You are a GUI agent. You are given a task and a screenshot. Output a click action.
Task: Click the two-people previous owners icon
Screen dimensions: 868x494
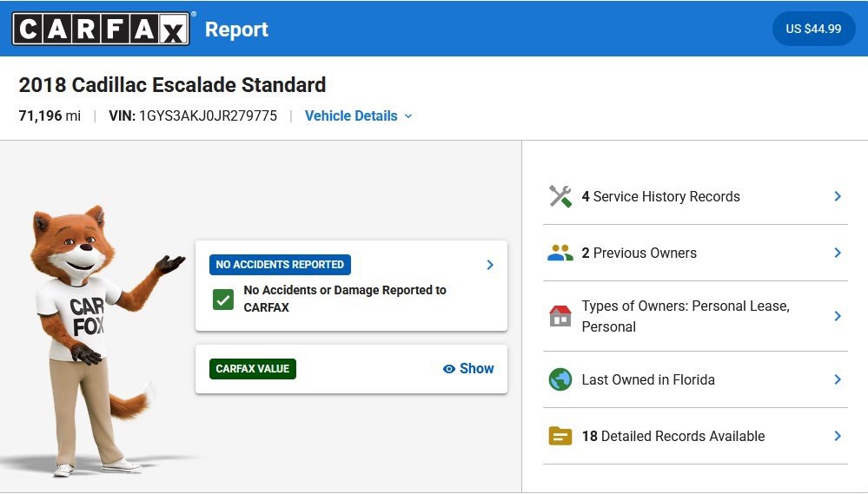tap(560, 253)
